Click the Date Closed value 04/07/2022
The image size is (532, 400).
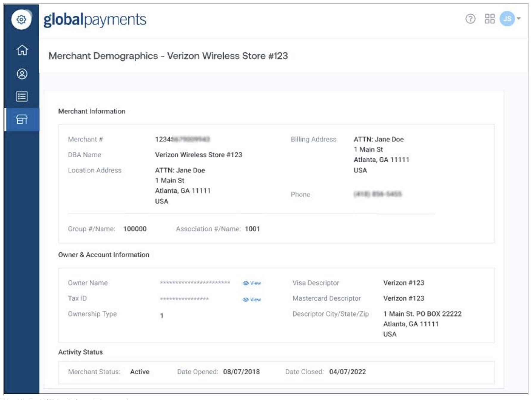click(x=347, y=372)
